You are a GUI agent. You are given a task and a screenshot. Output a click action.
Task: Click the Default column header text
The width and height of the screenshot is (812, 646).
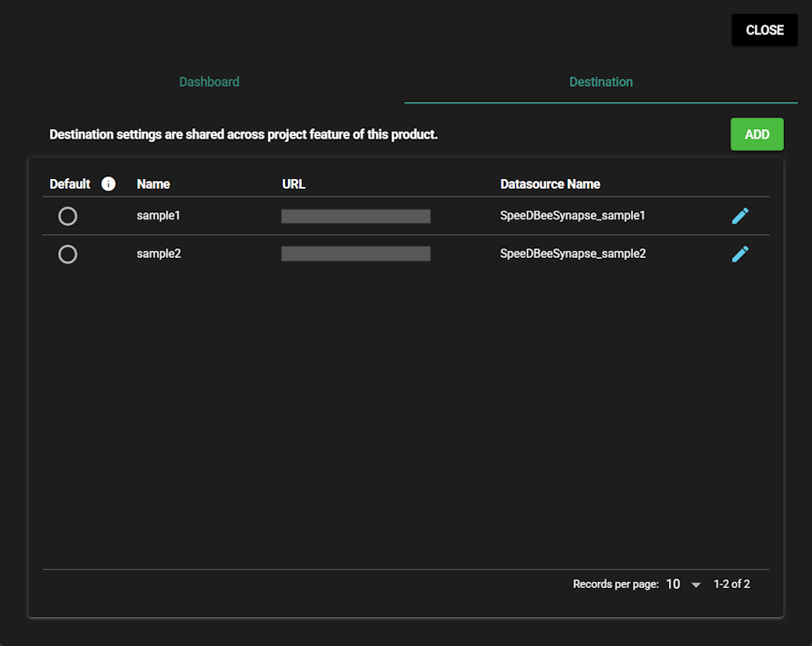tap(69, 184)
